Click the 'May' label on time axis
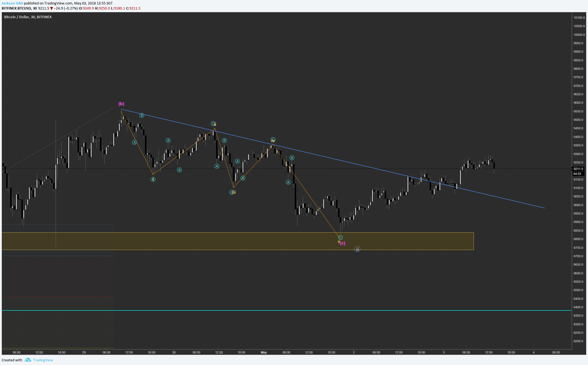This screenshot has height=365, width=588. click(264, 352)
